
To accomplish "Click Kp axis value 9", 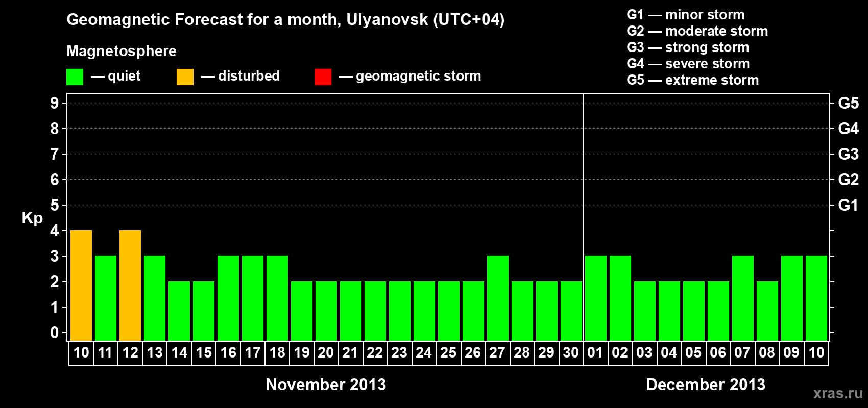I will tap(55, 103).
